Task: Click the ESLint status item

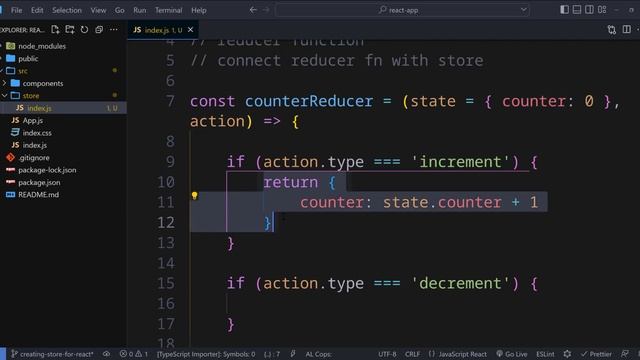Action: pos(545,354)
